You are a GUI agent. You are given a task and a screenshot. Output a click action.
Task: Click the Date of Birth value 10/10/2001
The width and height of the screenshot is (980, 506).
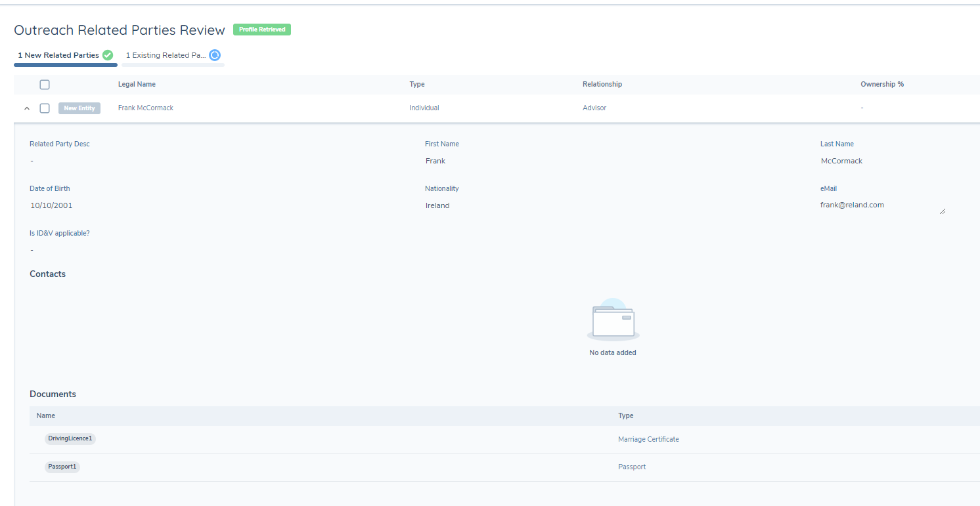pos(51,205)
